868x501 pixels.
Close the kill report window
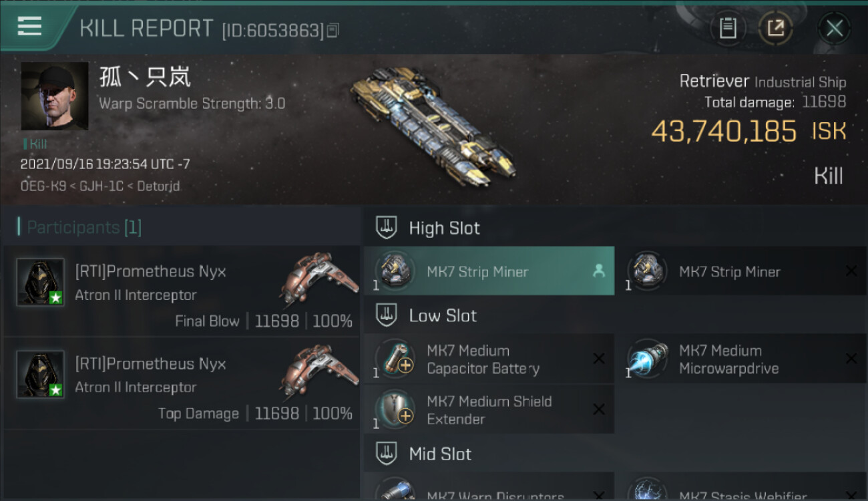tap(834, 29)
